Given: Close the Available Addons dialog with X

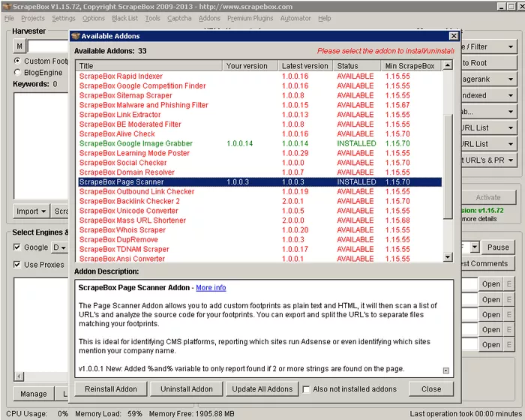Looking at the screenshot, I should (453, 36).
